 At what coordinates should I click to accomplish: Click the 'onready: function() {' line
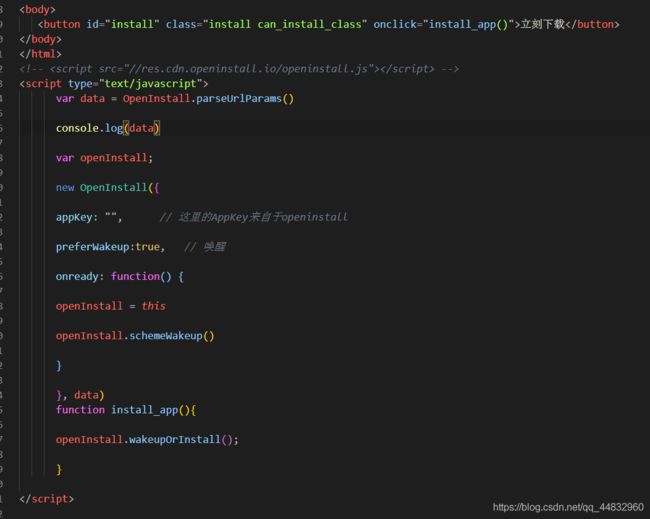tap(120, 276)
